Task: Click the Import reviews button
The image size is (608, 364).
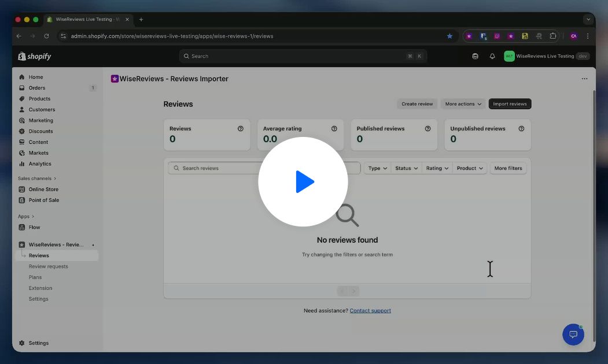Action: pos(510,104)
